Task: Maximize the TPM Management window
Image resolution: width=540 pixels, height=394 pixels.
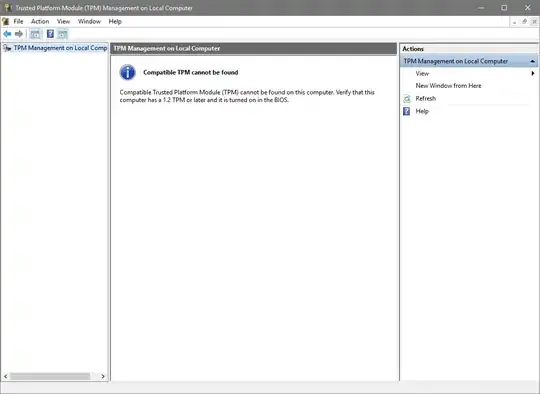Action: (504, 8)
